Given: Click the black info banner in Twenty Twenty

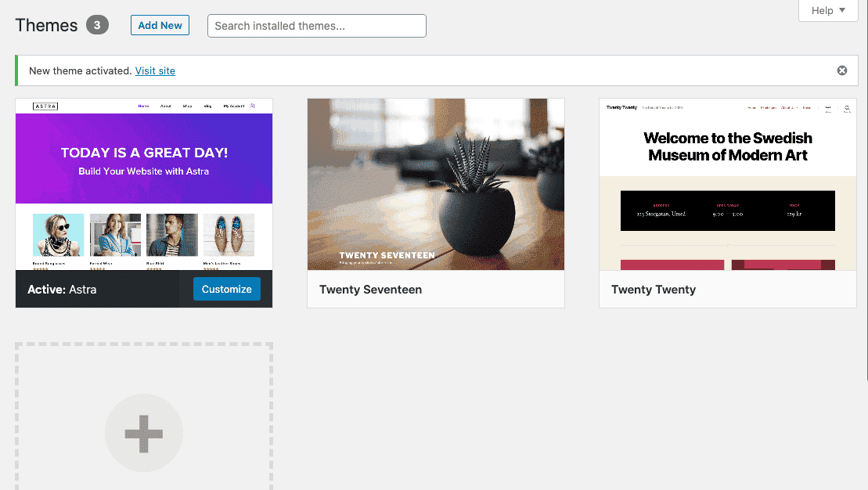Looking at the screenshot, I should [x=727, y=211].
